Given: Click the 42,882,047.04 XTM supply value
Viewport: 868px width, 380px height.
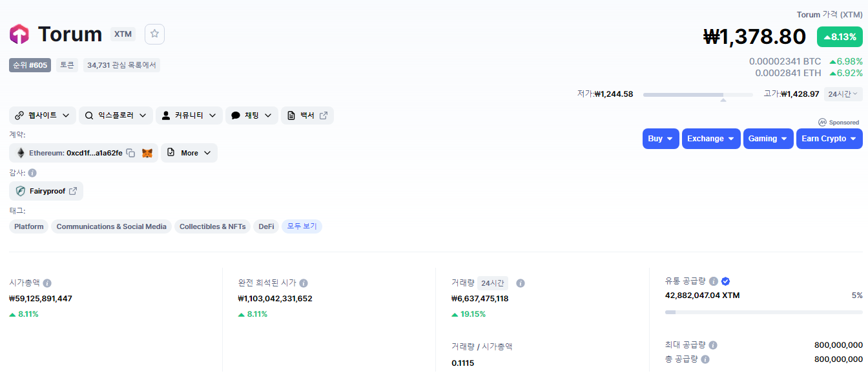Looking at the screenshot, I should click(x=703, y=295).
